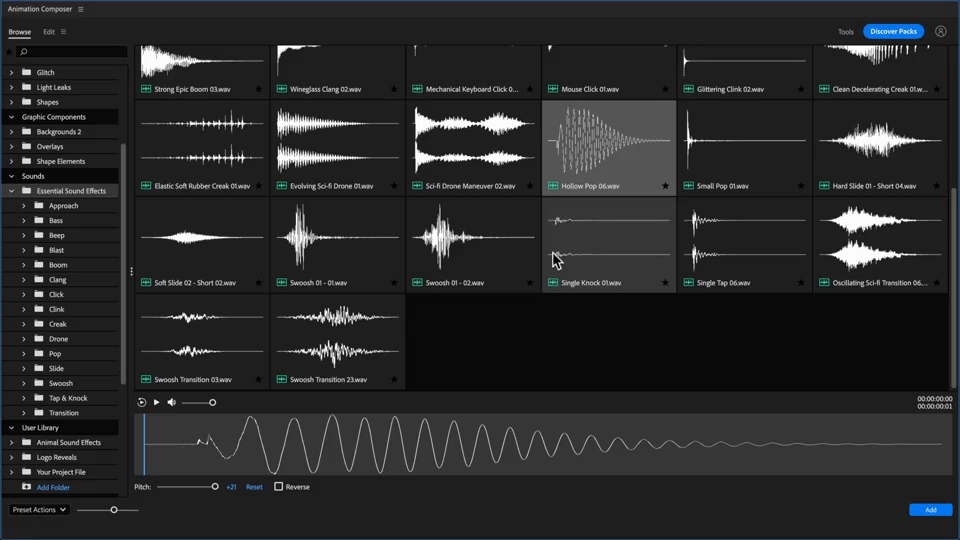Toggle favorite star on Small Pop 01.wav
Screen dimensions: 960x540
coord(801,186)
